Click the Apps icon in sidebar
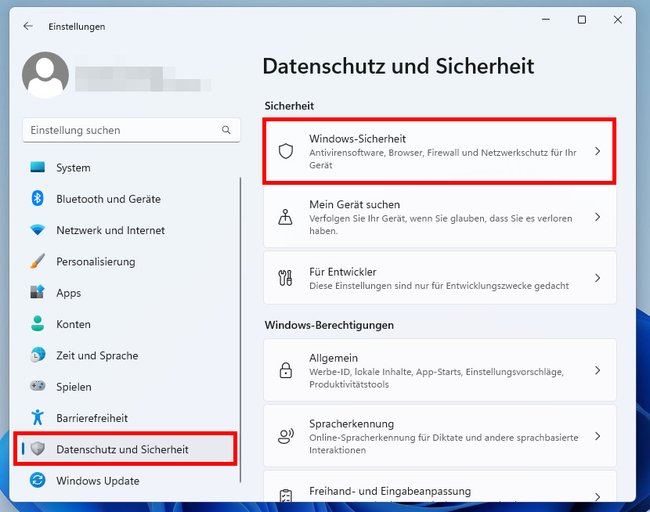 coord(38,292)
